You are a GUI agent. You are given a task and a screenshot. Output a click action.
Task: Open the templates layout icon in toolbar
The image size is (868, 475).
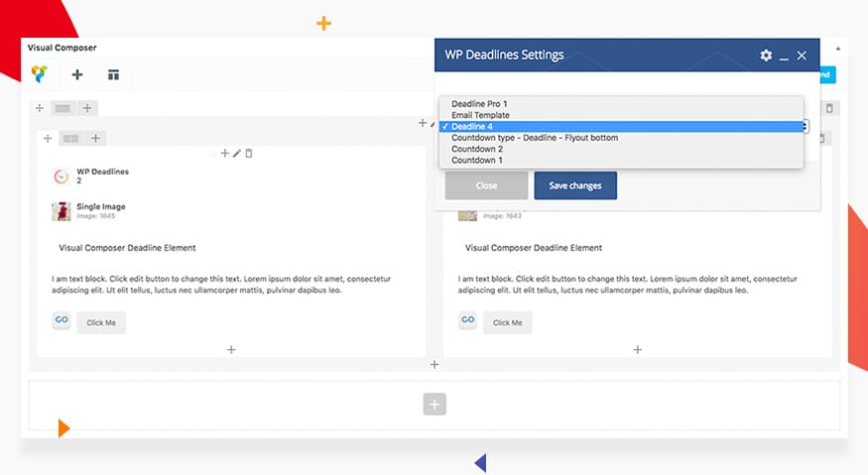coord(113,74)
